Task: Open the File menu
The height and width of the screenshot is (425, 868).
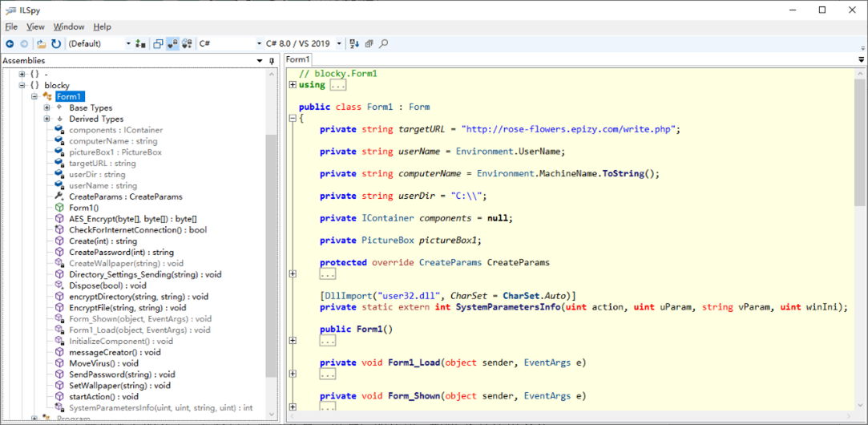Action: pos(12,26)
